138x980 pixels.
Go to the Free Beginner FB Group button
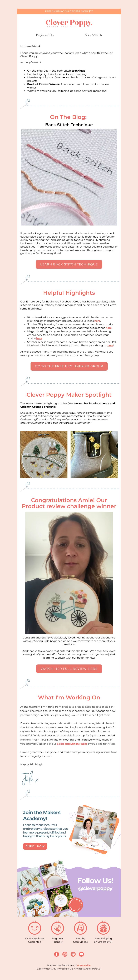click(x=69, y=366)
